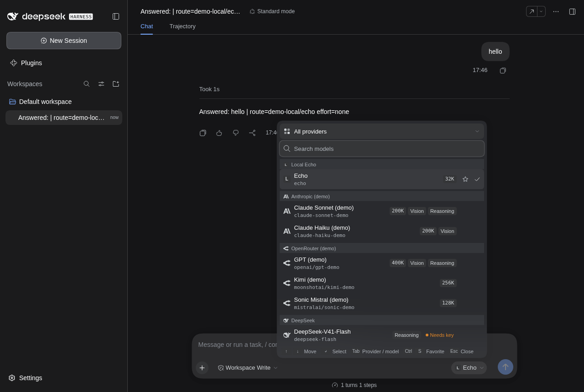This screenshot has width=584, height=392.
Task: Click the Took 1s text
Action: pyautogui.click(x=209, y=89)
